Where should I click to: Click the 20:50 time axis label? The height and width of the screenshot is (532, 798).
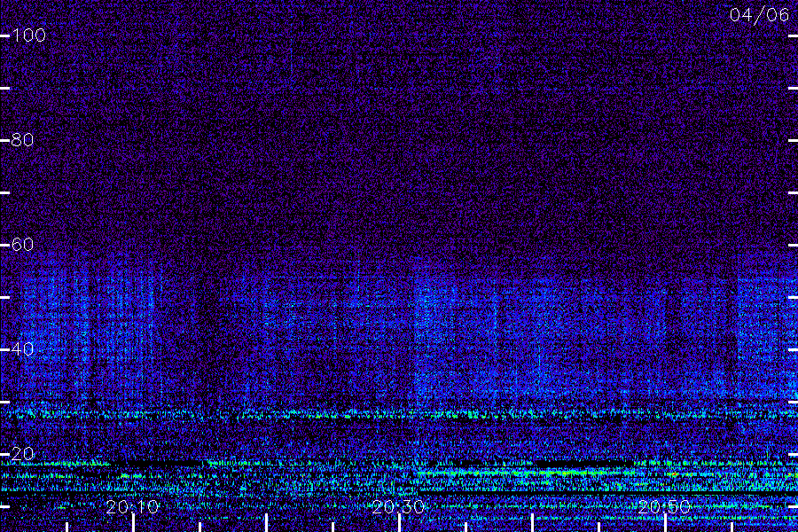click(664, 506)
